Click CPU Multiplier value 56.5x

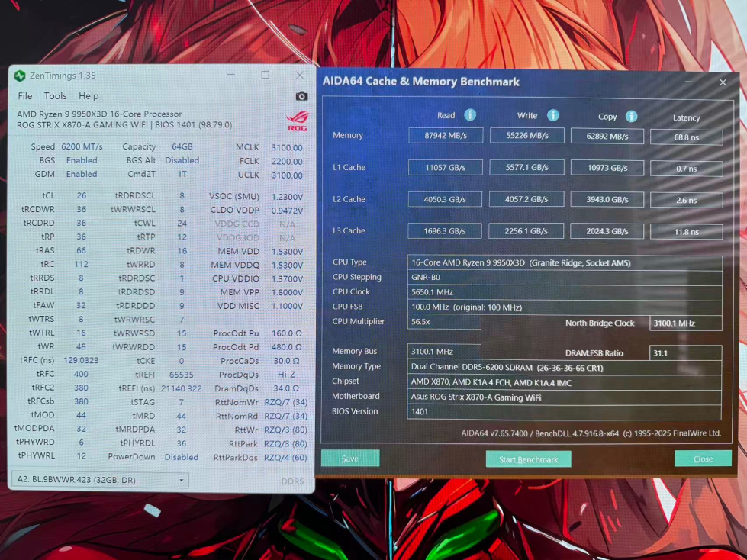pyautogui.click(x=444, y=322)
